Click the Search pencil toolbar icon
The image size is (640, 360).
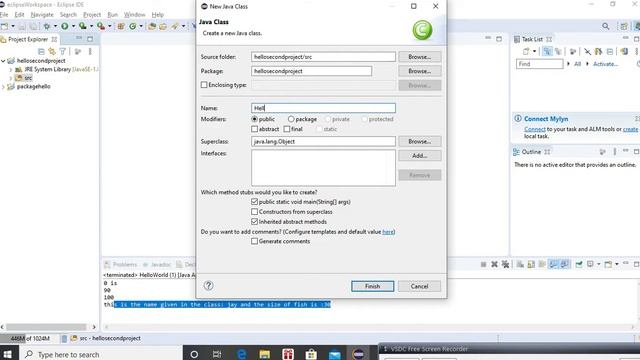[x=175, y=26]
